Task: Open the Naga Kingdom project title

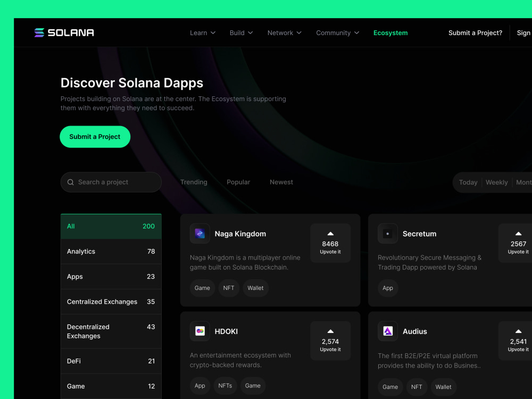Action: [240, 234]
